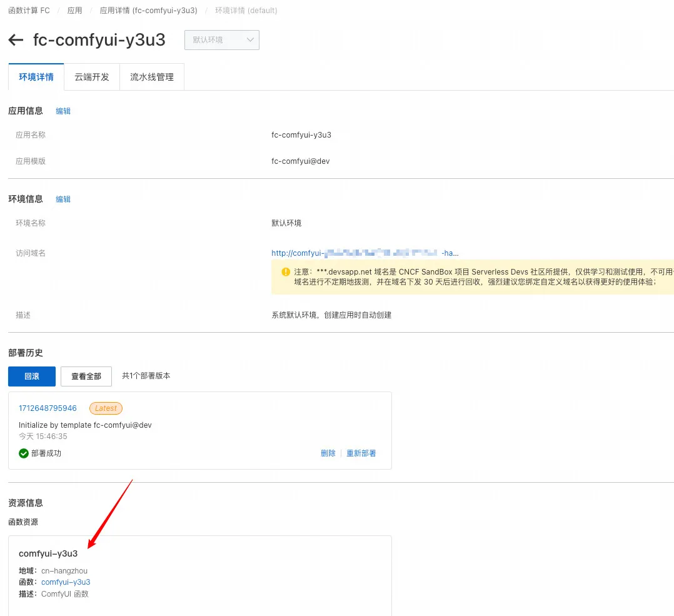Click 删除 on the deployment card
The width and height of the screenshot is (674, 616).
tap(328, 453)
